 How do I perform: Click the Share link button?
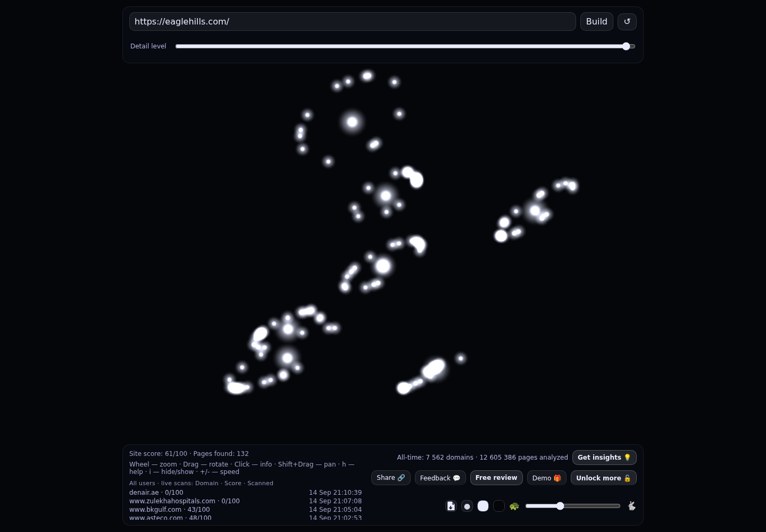[391, 478]
